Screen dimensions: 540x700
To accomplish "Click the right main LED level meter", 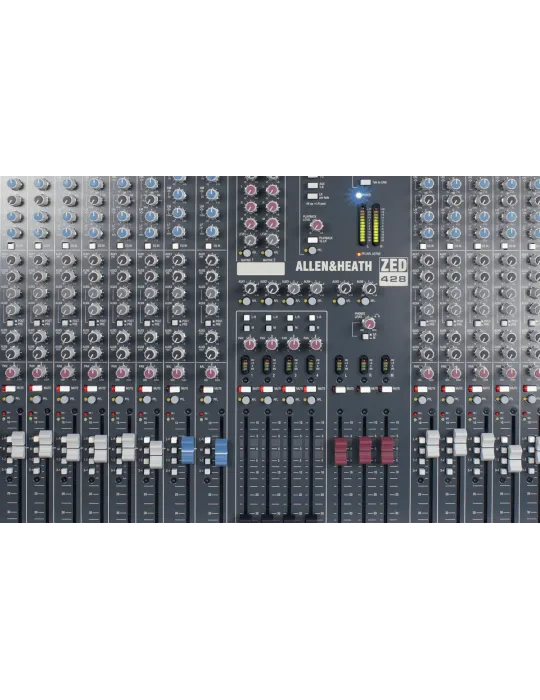I will (376, 225).
